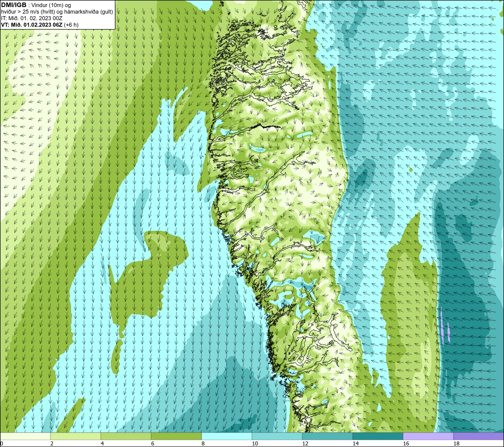Click the 4–6 m/s green legend swatch
The width and height of the screenshot is (504, 447).
click(x=126, y=436)
